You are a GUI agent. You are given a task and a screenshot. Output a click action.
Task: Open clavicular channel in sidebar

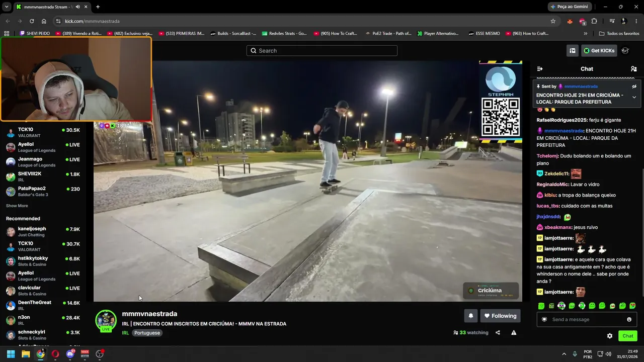[x=43, y=291]
